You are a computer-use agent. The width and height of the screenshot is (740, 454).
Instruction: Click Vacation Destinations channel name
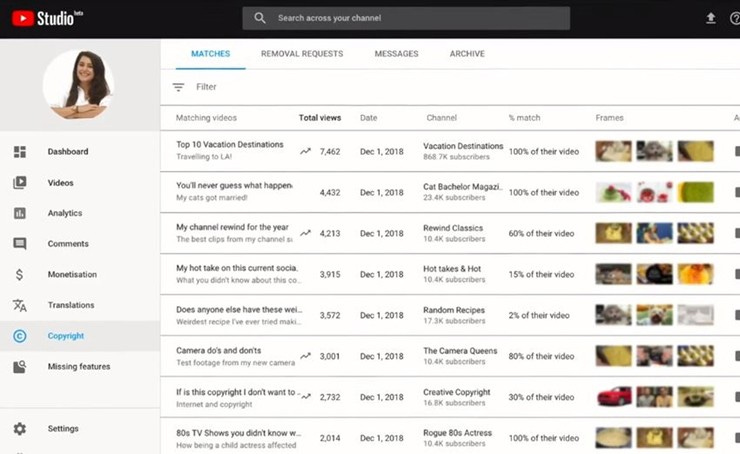(463, 146)
